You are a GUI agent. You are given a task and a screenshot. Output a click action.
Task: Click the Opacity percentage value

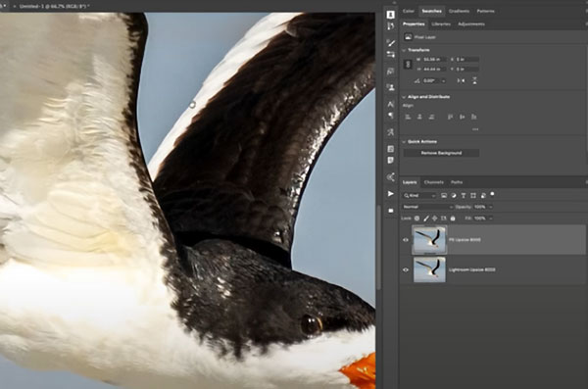coord(480,207)
